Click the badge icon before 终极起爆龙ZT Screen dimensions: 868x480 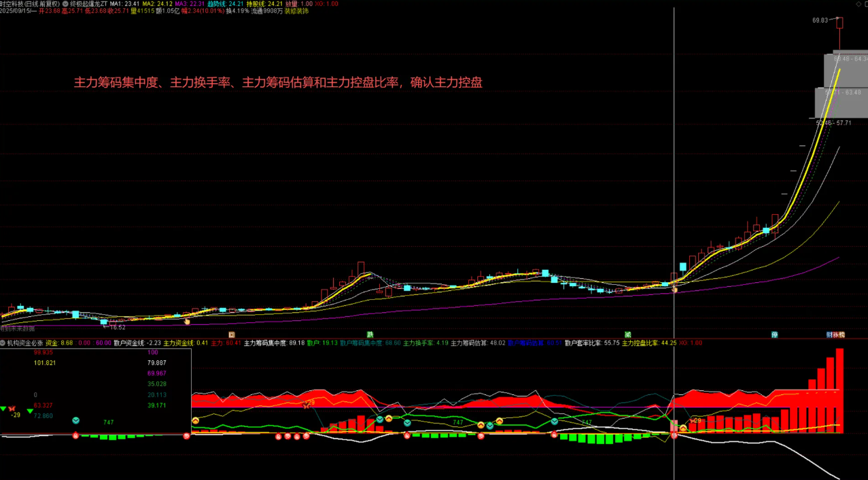65,3
